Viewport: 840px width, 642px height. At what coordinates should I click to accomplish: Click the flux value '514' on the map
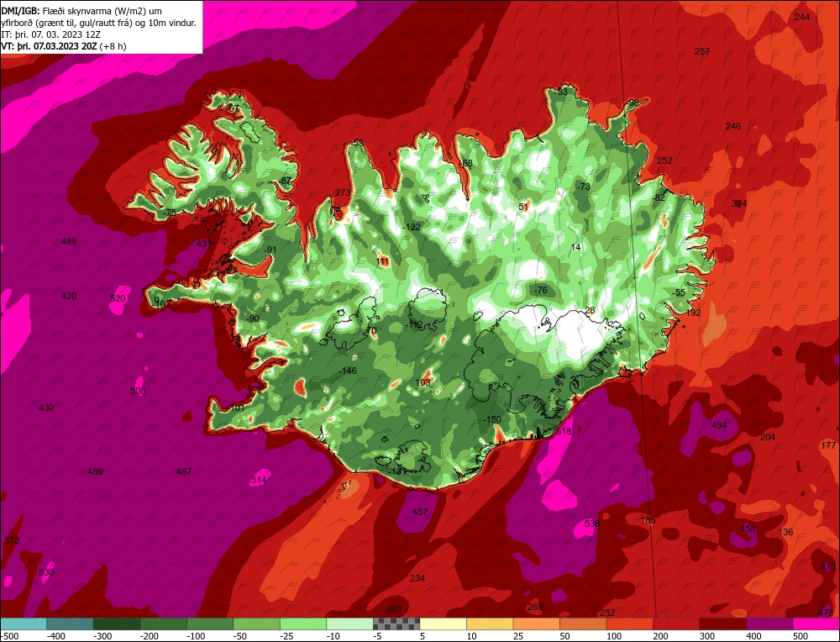tap(258, 480)
